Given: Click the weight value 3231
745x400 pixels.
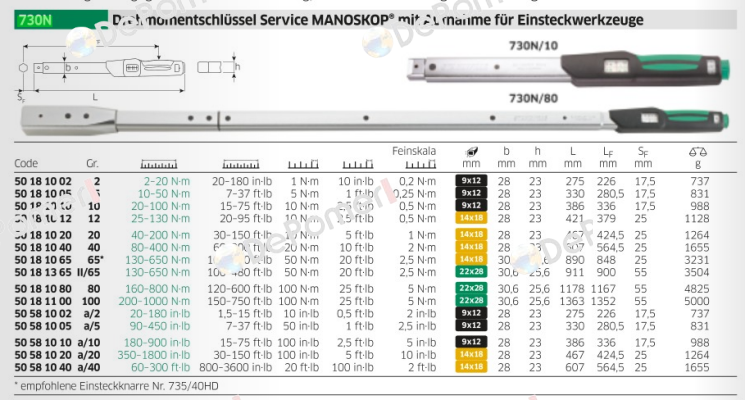Looking at the screenshot, I should click(x=697, y=260).
